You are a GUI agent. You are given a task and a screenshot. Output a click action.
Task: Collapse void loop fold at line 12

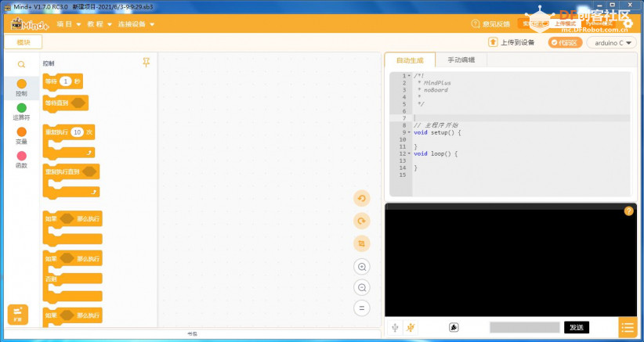(409, 153)
